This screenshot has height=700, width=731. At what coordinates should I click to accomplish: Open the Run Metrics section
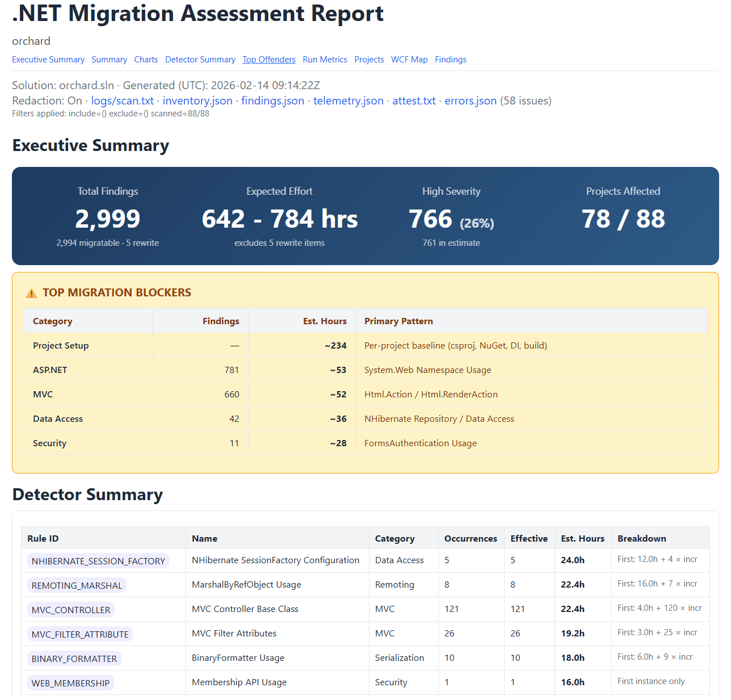(325, 60)
